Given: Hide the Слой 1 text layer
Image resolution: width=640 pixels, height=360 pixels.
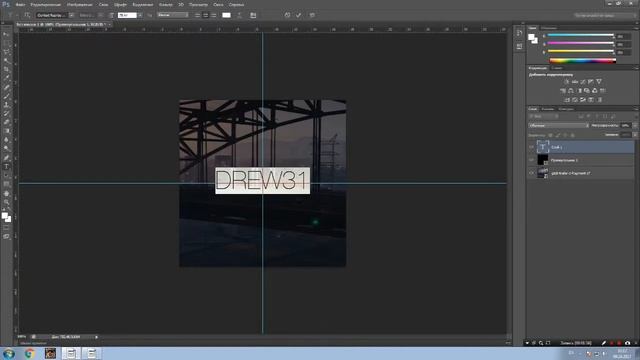Looking at the screenshot, I should (x=531, y=147).
